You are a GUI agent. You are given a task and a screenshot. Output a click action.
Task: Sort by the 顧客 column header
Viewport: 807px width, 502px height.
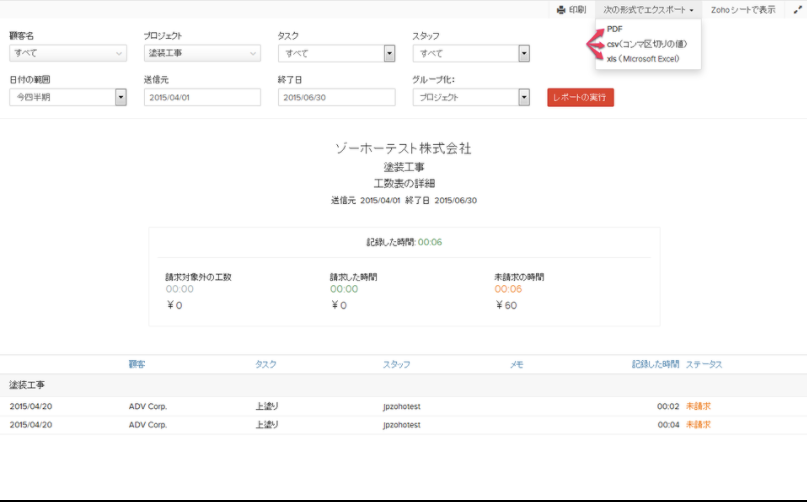point(137,365)
